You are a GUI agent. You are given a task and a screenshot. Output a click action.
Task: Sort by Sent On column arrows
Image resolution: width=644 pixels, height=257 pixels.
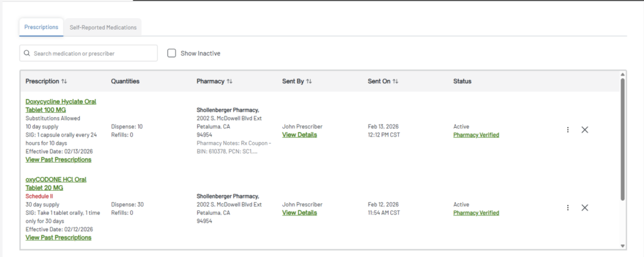396,81
